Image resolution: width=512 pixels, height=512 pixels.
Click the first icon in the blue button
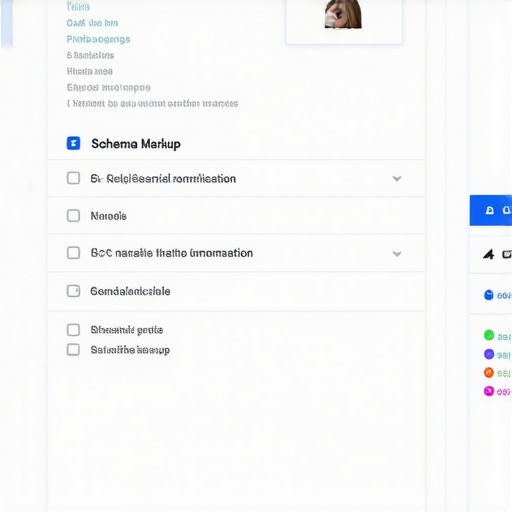pyautogui.click(x=490, y=210)
